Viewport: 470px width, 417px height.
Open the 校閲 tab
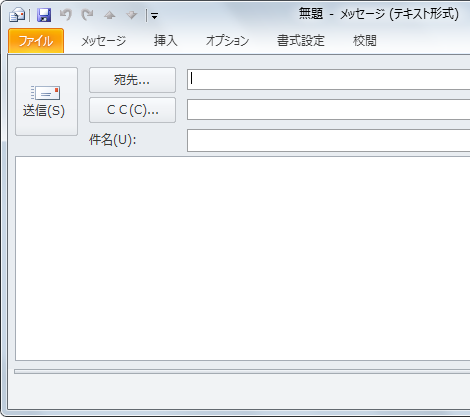coord(365,41)
